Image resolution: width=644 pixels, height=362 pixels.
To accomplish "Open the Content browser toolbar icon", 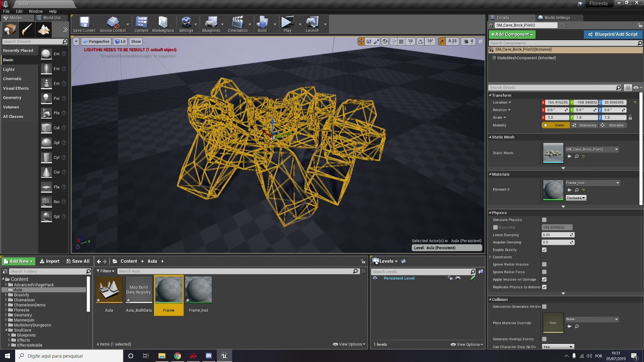I will coord(141,24).
